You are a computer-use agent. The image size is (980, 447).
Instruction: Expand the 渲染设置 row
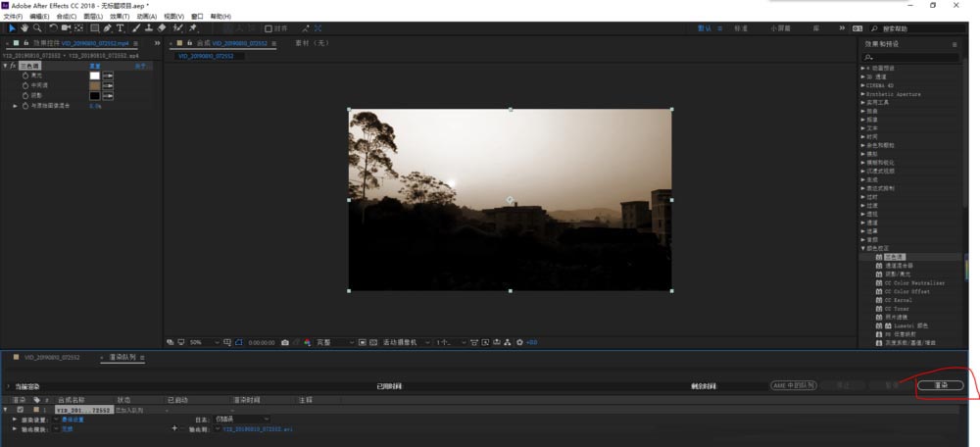(x=15, y=420)
